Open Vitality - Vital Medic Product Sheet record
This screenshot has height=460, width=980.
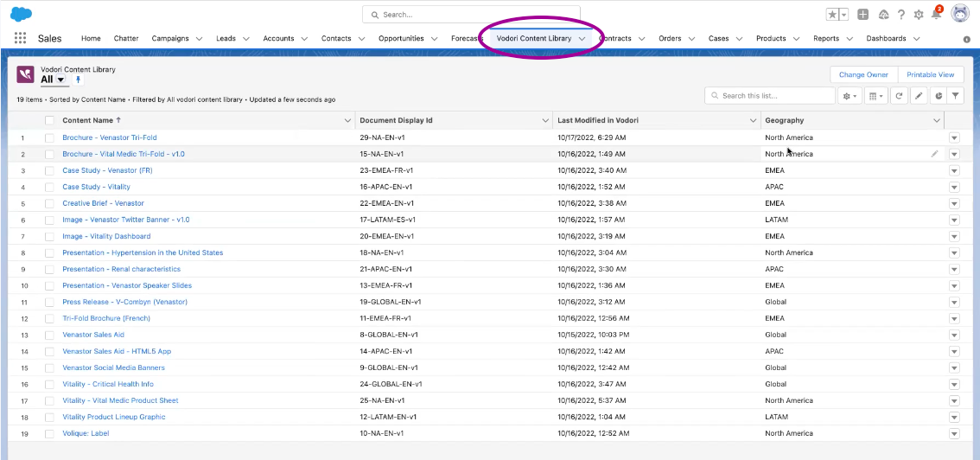[x=120, y=400]
